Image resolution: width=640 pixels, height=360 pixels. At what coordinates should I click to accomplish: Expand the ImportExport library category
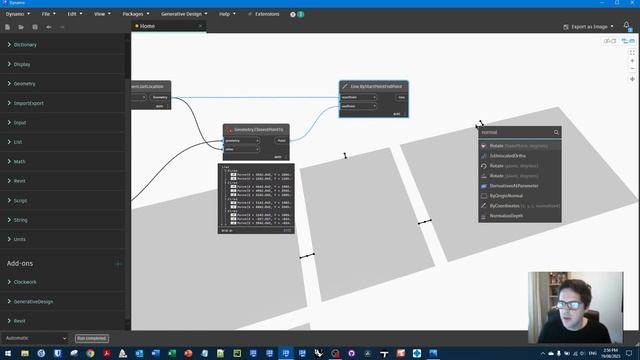pyautogui.click(x=28, y=103)
